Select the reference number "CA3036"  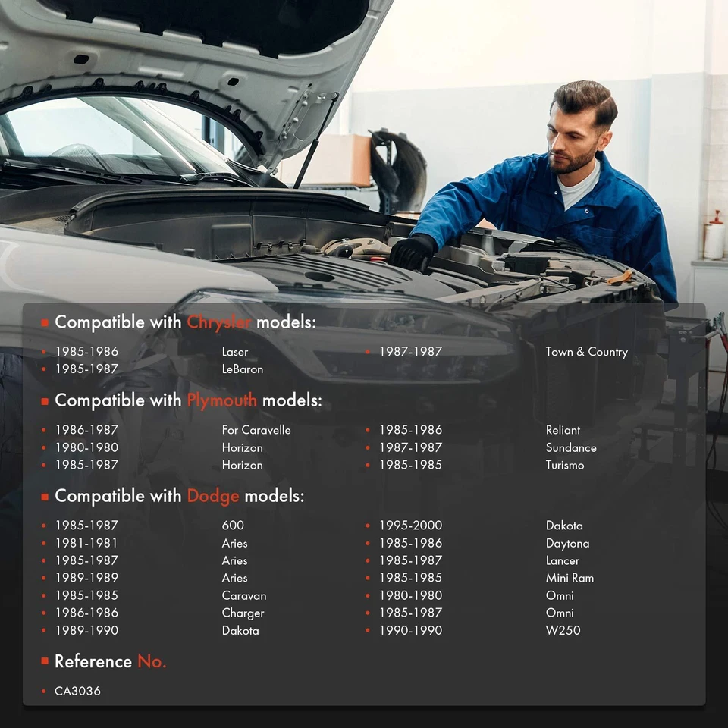[77, 691]
